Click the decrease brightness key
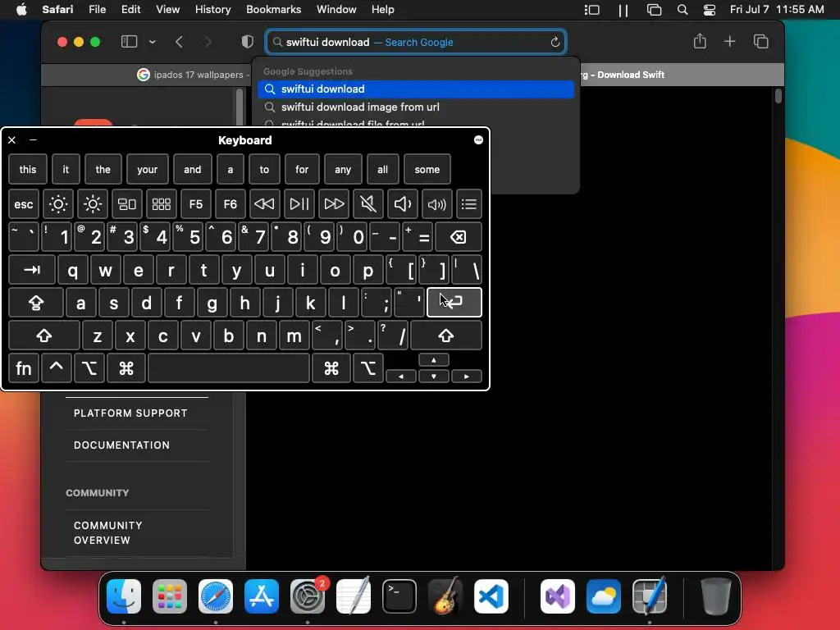The height and width of the screenshot is (630, 840). point(58,204)
